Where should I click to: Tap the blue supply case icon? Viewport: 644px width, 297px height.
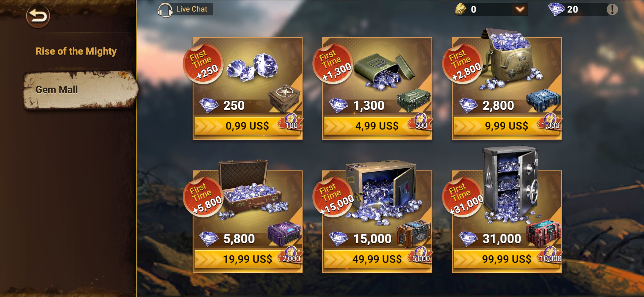[x=544, y=100]
